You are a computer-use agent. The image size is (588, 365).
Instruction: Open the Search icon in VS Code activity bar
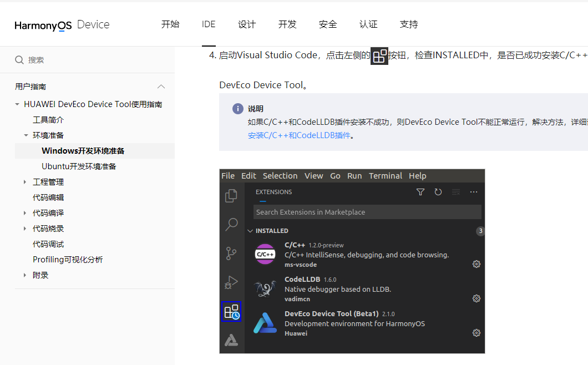[x=231, y=224]
